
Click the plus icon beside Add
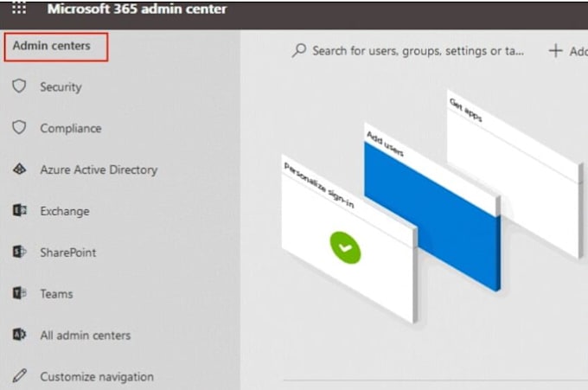556,51
